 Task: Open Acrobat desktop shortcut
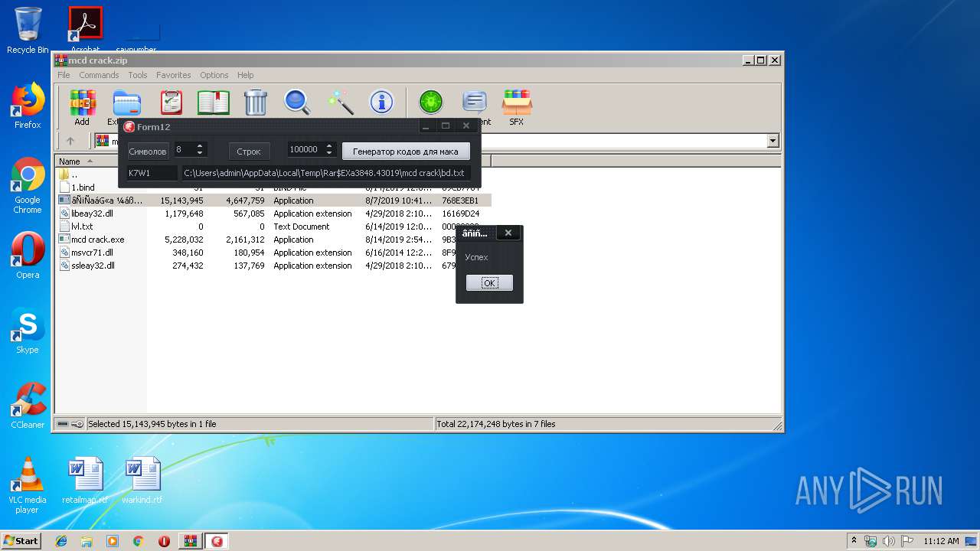point(85,31)
